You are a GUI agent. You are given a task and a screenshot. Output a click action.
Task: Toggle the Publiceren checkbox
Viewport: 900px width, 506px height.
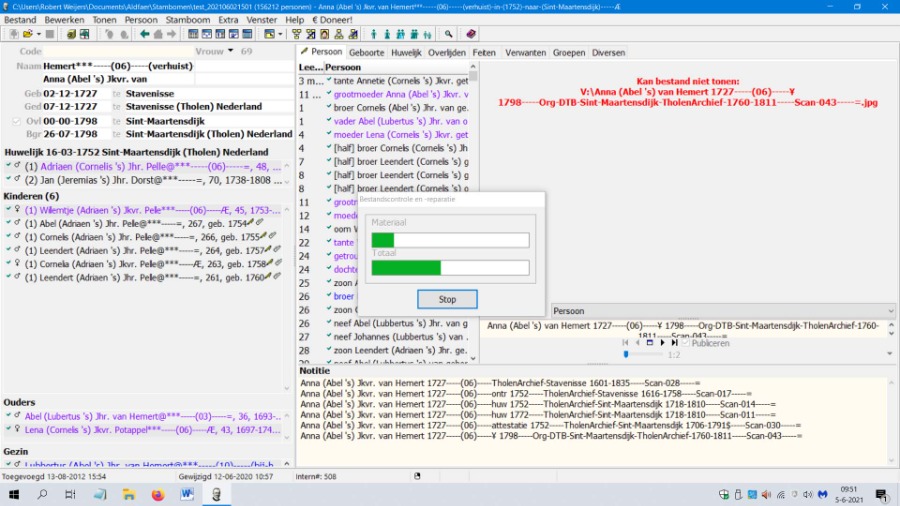coord(686,342)
